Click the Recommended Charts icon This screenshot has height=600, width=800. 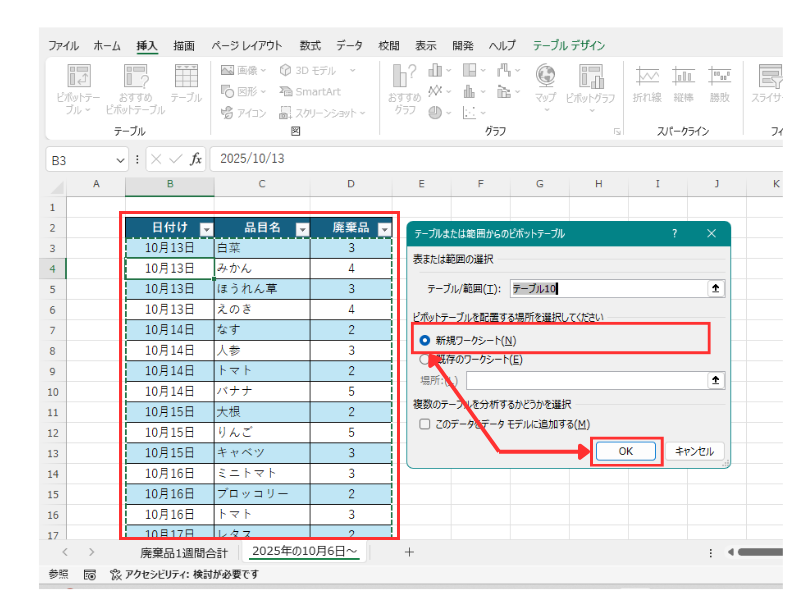tap(404, 78)
